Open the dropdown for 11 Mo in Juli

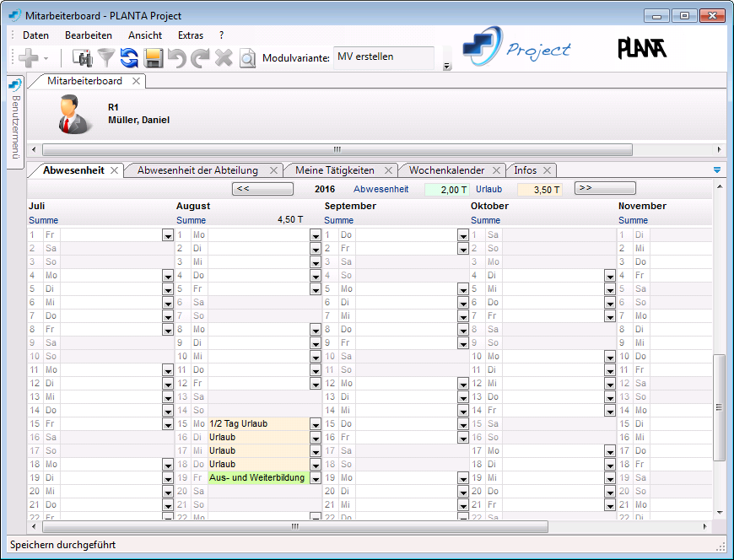[168, 370]
